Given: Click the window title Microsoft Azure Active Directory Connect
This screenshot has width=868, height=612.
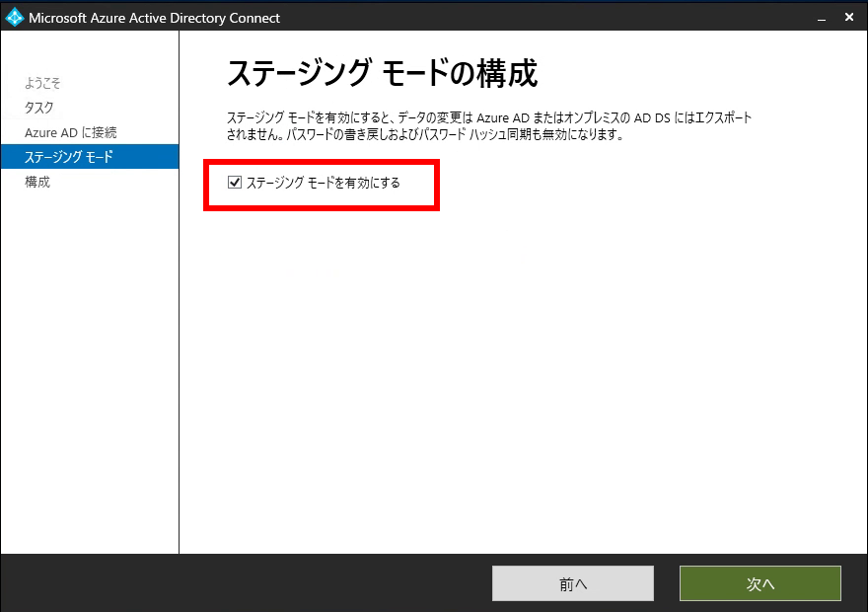Looking at the screenshot, I should tap(155, 18).
